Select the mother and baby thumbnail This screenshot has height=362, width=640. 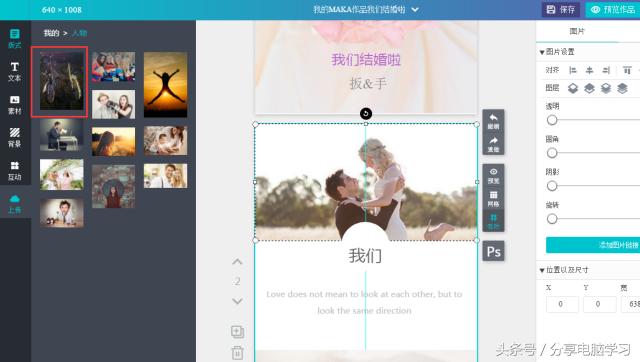coord(165,140)
